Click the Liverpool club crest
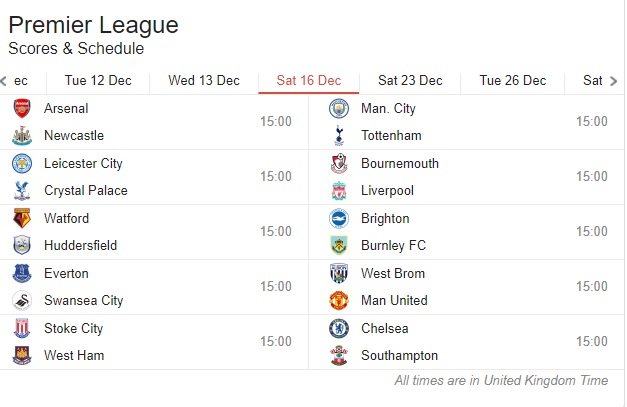Image resolution: width=627 pixels, height=407 pixels. 339,190
